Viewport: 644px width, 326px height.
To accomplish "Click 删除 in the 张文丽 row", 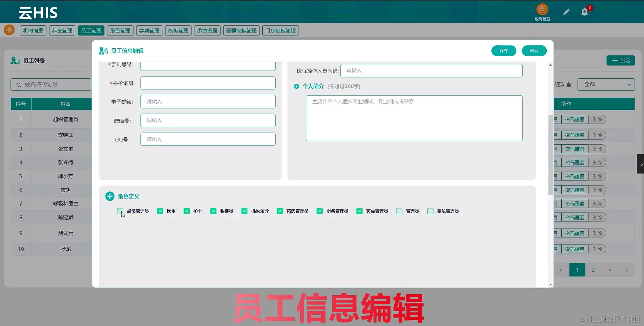I will click(597, 149).
